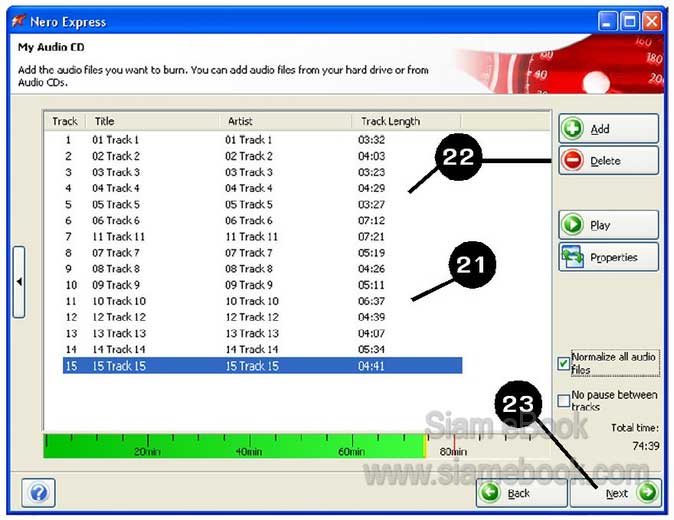Select the row titled 10 Track 10
Viewport: 674px width, 520px height.
tap(263, 301)
